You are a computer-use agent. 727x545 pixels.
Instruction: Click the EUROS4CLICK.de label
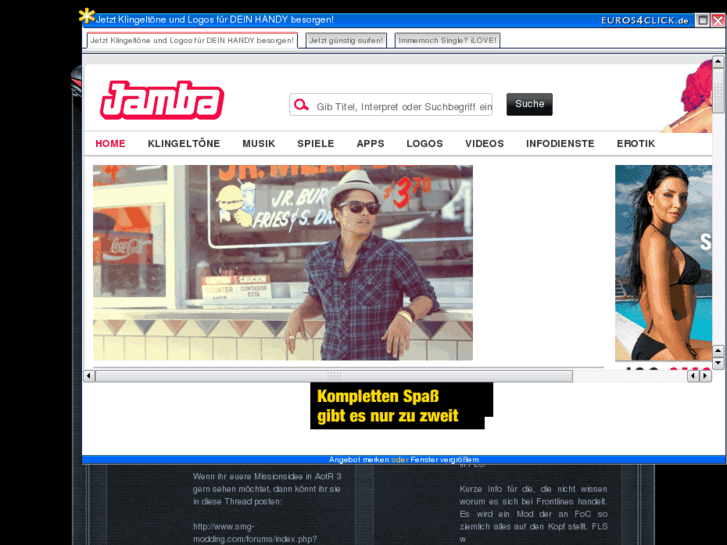point(644,20)
